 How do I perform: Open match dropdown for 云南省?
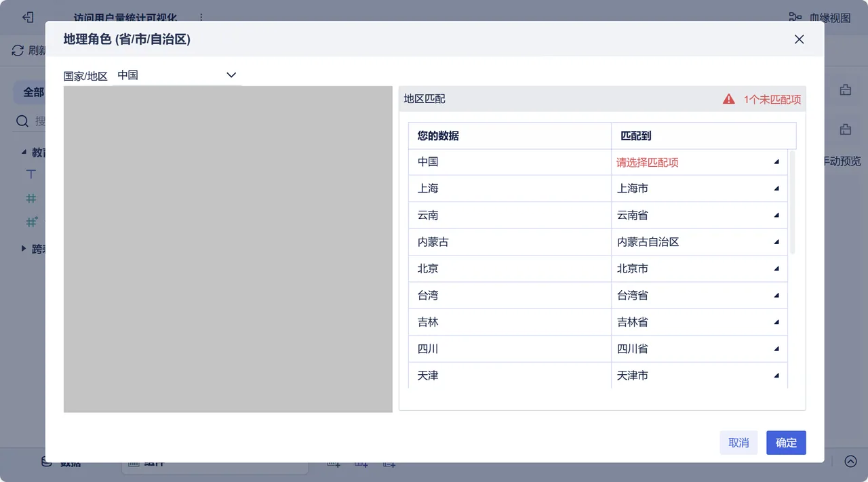(776, 216)
